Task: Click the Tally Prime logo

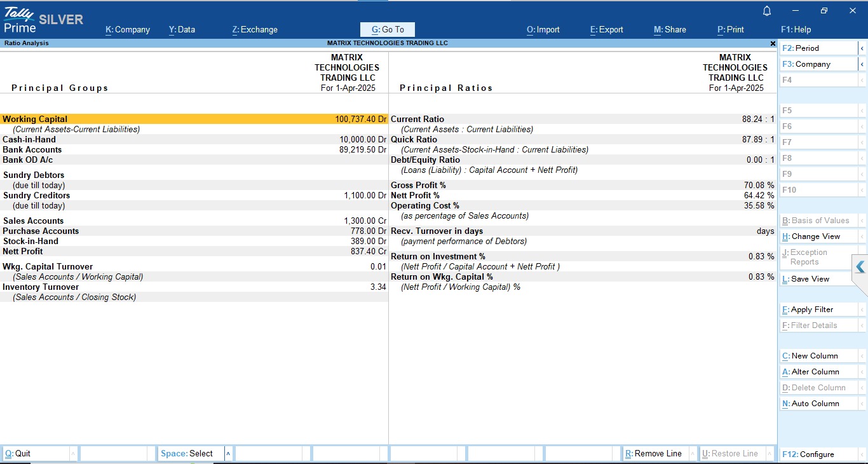Action: [20, 19]
